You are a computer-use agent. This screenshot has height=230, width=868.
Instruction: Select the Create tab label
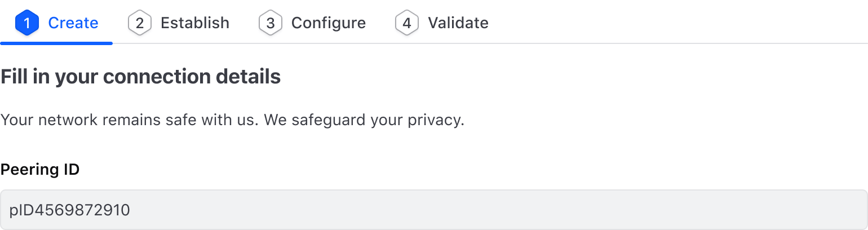[x=73, y=23]
